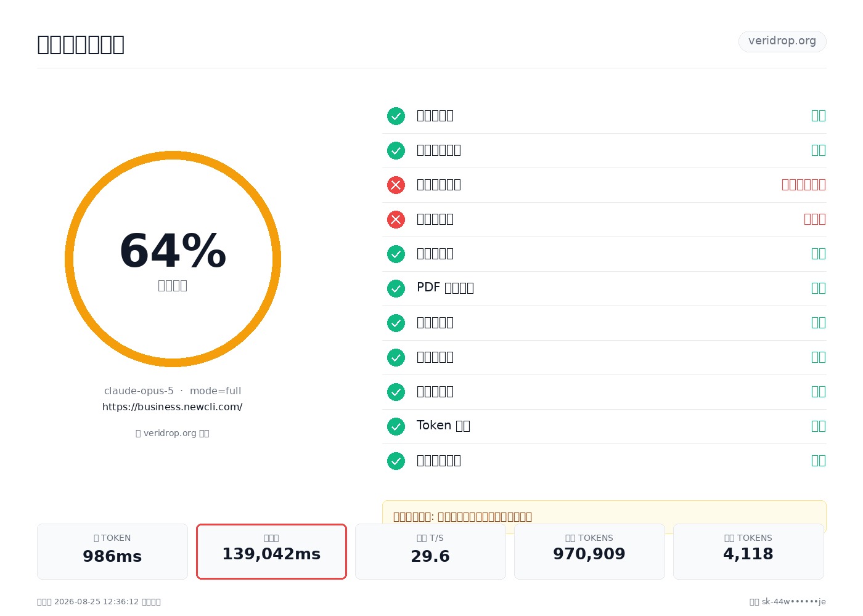863x616 pixels.
Task: Click the second red X failed-check icon
Action: pos(396,219)
